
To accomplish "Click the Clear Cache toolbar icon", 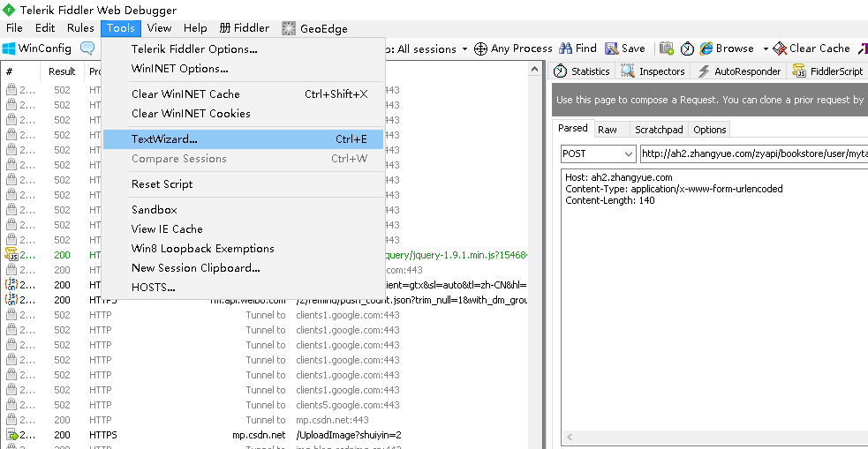I will (780, 49).
